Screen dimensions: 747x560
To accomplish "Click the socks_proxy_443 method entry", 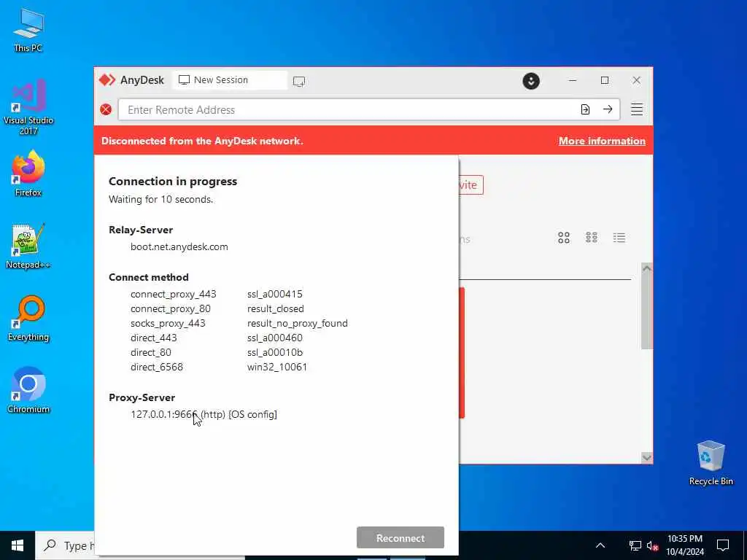I will 168,323.
